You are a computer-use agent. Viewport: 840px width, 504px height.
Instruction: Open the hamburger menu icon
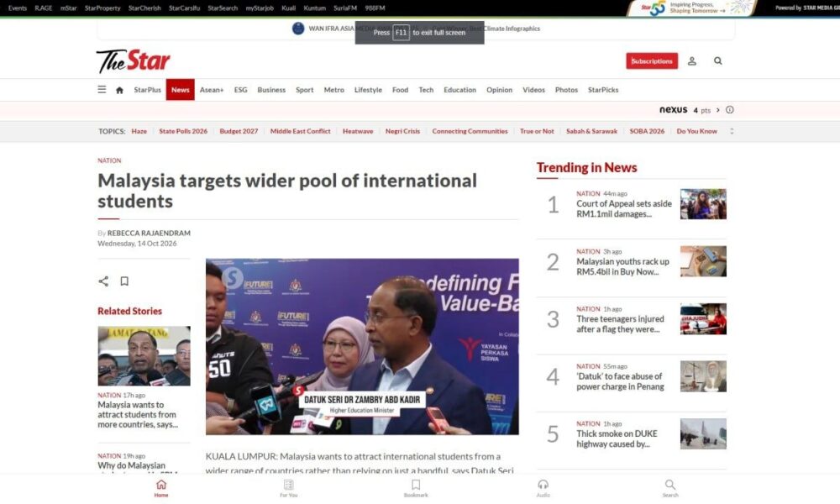[x=102, y=89]
